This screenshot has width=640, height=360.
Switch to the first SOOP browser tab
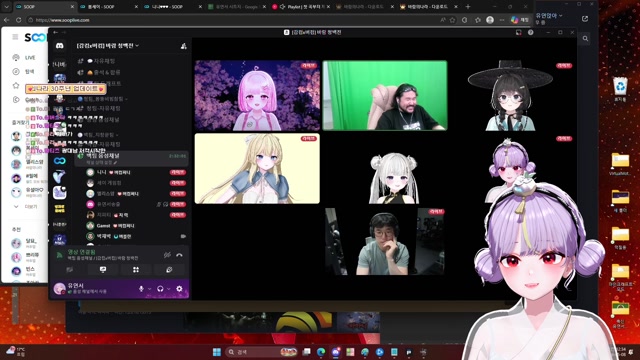click(44, 7)
